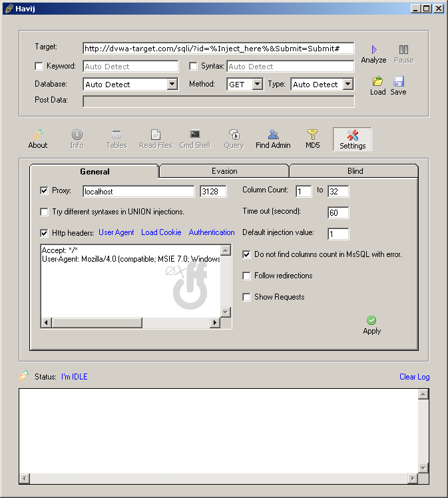Click the Time out seconds field
448x498 pixels.
[338, 213]
